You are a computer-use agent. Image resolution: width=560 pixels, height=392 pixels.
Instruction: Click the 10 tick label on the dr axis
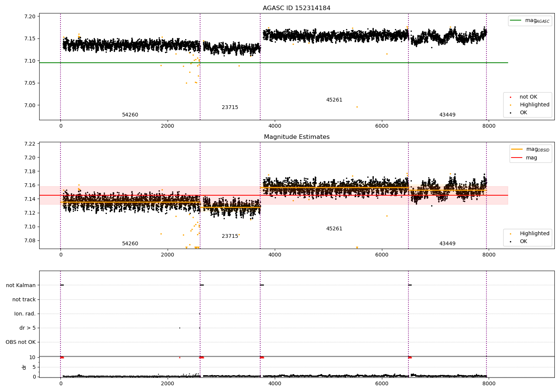[32, 358]
